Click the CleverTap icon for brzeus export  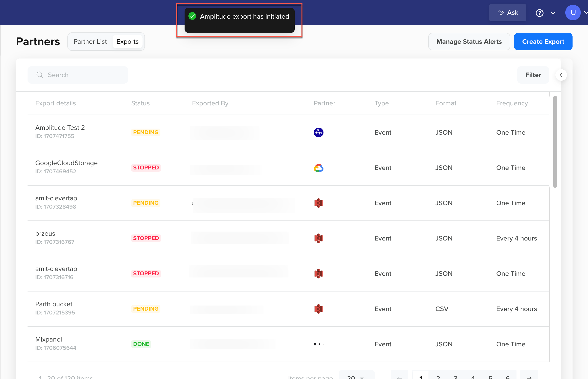pyautogui.click(x=319, y=238)
